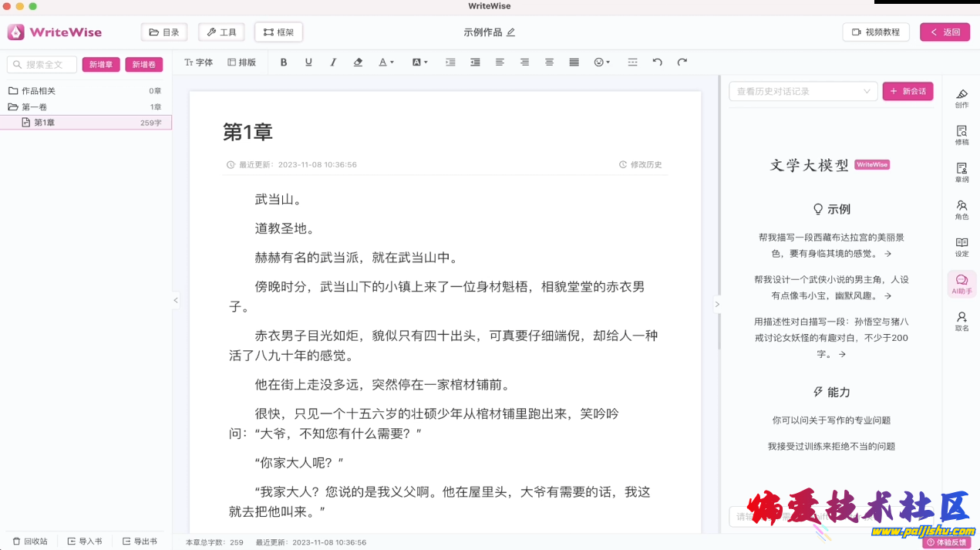
Task: Toggle underline formatting
Action: click(308, 62)
